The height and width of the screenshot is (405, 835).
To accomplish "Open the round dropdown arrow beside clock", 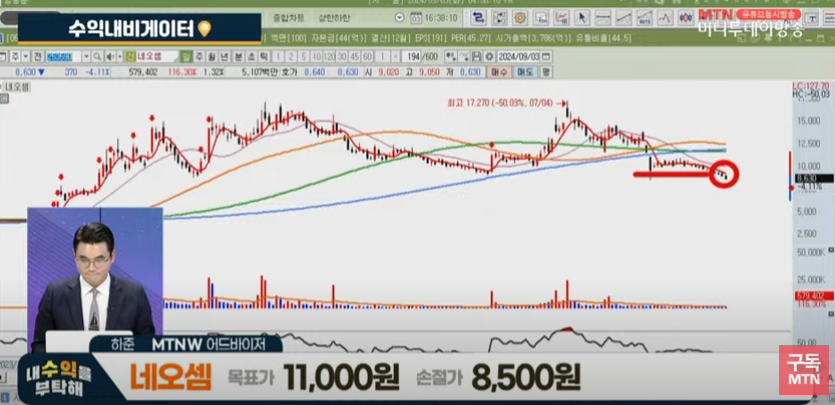I will pos(400,18).
